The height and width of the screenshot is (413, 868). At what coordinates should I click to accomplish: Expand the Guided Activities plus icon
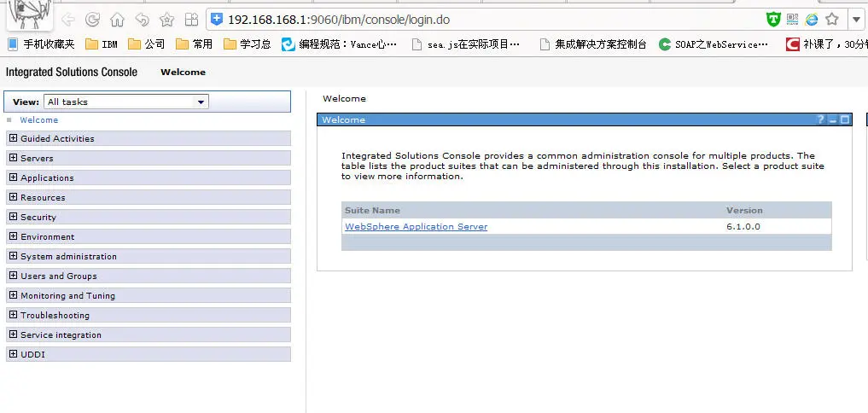pos(14,138)
